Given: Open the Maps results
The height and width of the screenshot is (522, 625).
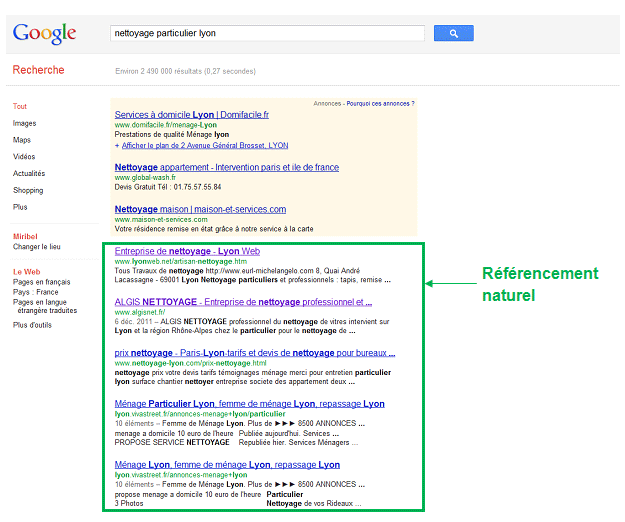Looking at the screenshot, I should (x=22, y=140).
